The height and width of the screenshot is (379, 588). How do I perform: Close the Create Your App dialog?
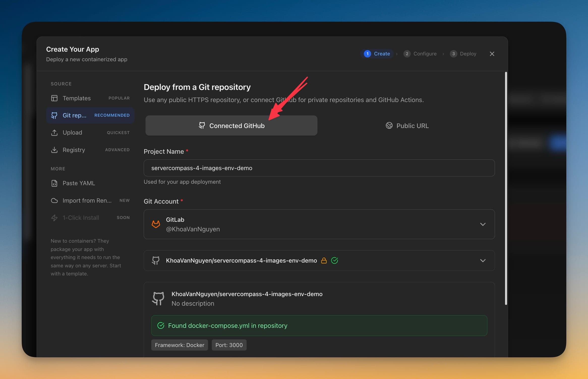click(x=492, y=54)
